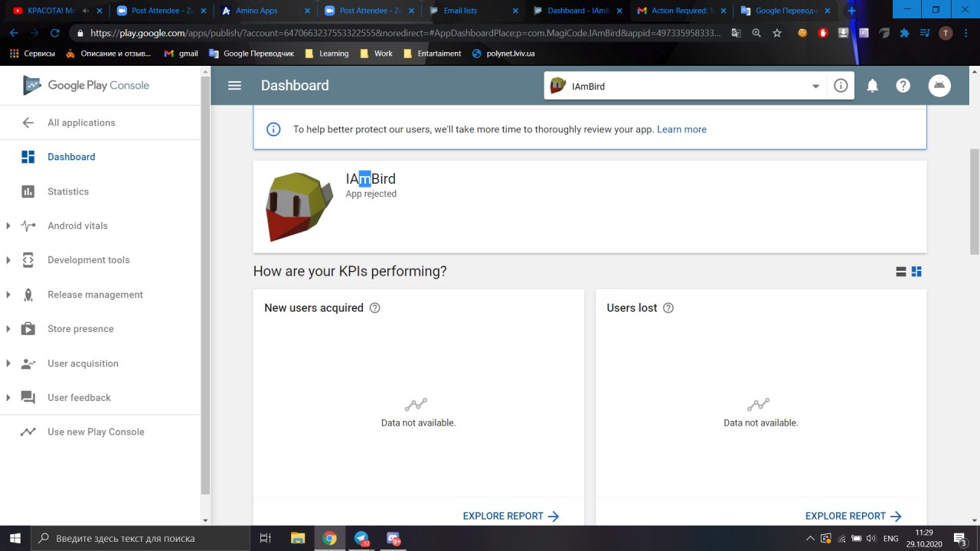Click the Windows taskbar search box

click(140, 538)
